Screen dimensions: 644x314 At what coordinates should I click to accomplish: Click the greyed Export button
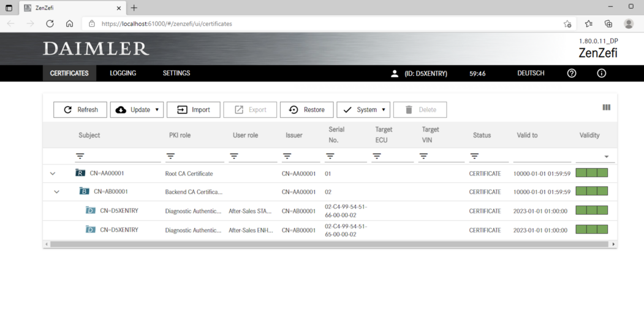[x=250, y=110]
